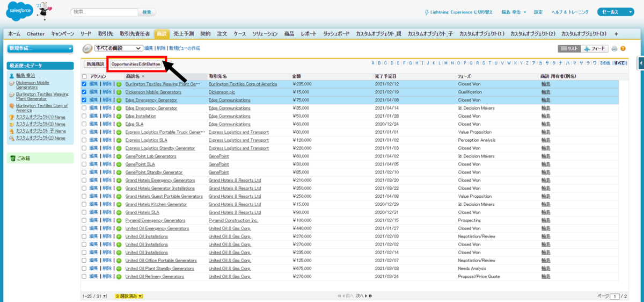This screenshot has height=302, width=644.
Task: Check the Edge SLA row checkbox
Action: click(x=84, y=124)
